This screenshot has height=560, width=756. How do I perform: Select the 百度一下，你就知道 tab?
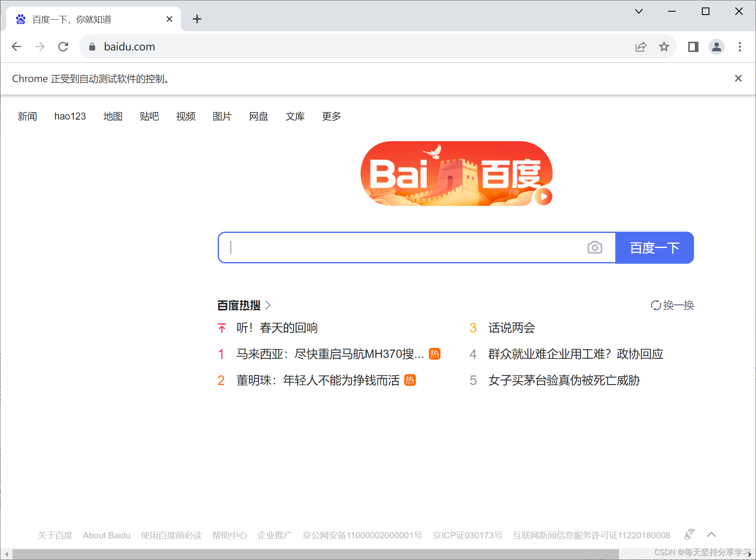click(x=94, y=19)
